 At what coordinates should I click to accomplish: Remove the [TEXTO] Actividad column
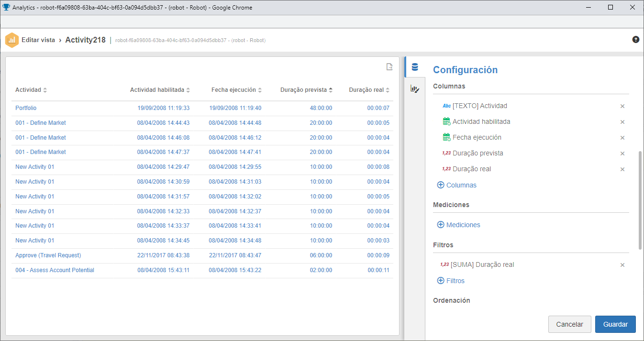pos(622,106)
